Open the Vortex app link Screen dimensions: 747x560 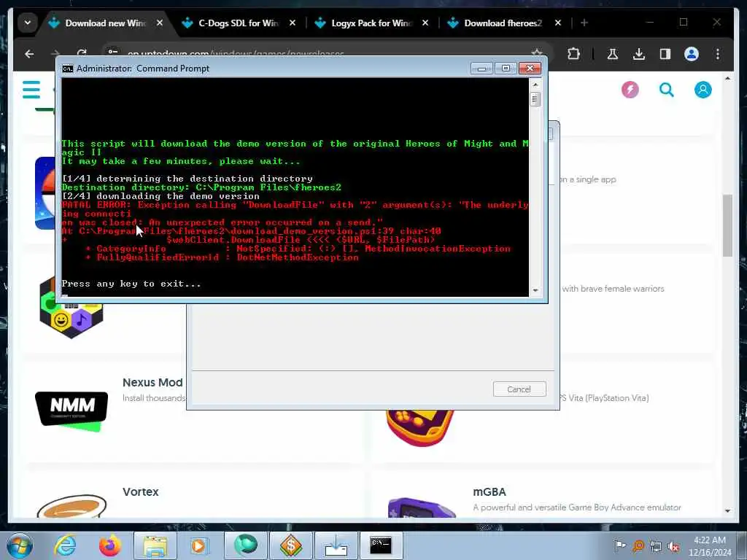pyautogui.click(x=140, y=492)
